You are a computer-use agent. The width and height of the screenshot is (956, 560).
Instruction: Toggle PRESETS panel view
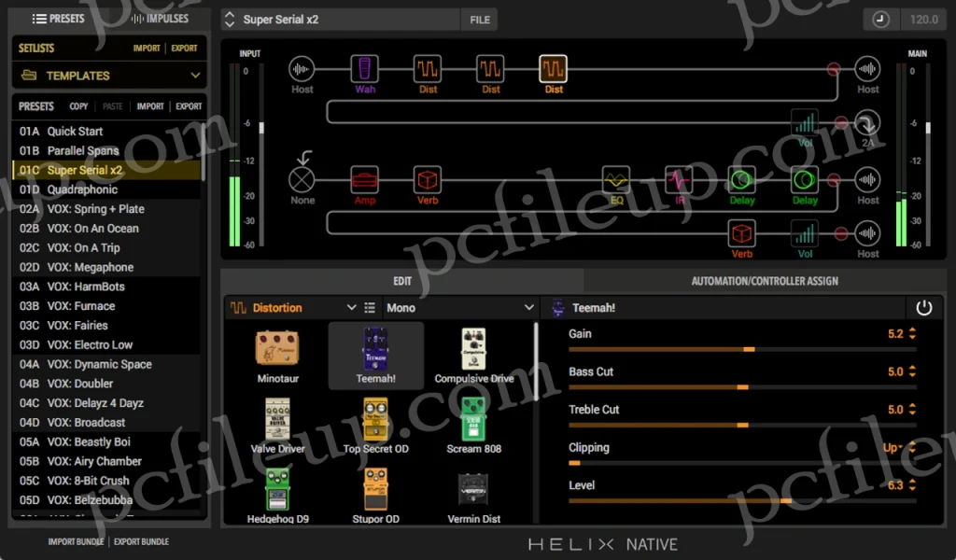pos(58,19)
